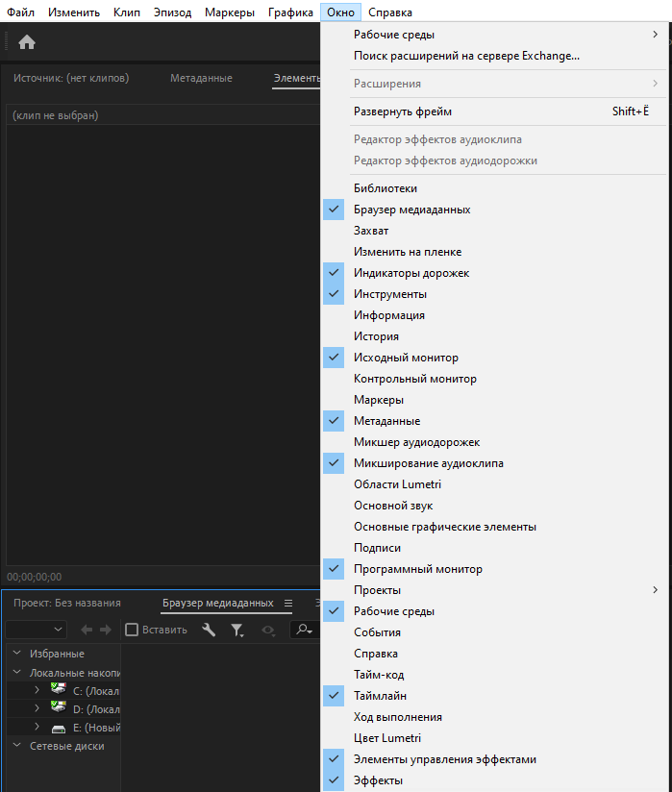This screenshot has height=792, width=672.
Task: Toggle the Инструменты panel off
Action: coord(493,294)
